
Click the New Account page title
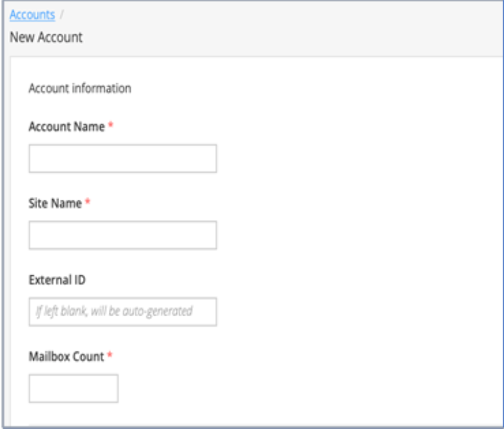point(46,37)
